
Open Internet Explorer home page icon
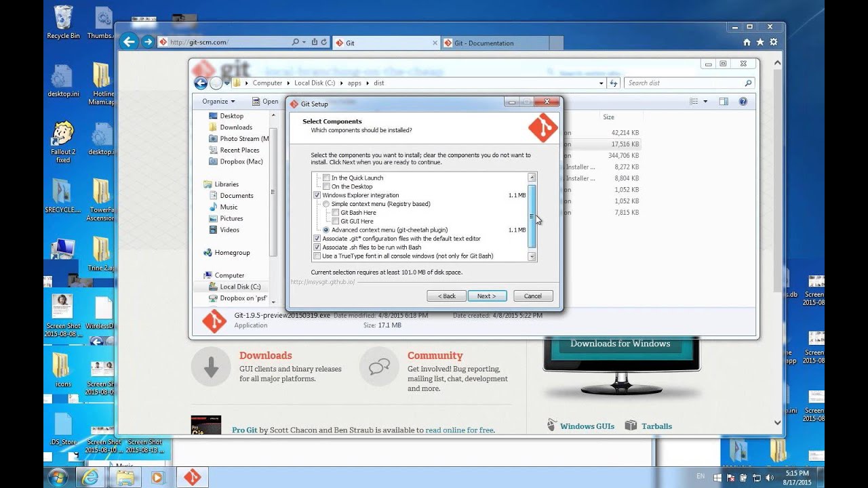point(747,42)
